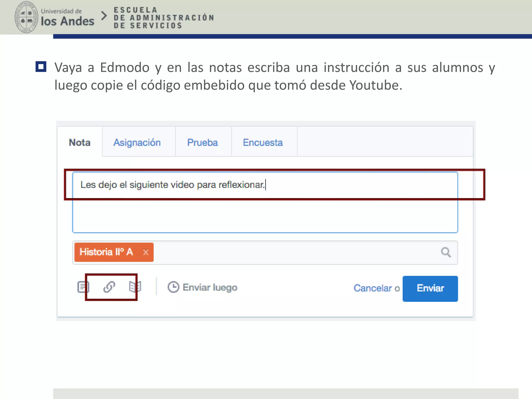Click the Universidad de los Andes logo

pos(54,17)
